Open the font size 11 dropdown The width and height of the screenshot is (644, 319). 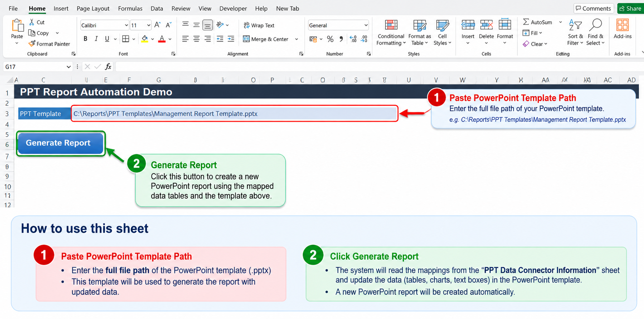tap(149, 25)
